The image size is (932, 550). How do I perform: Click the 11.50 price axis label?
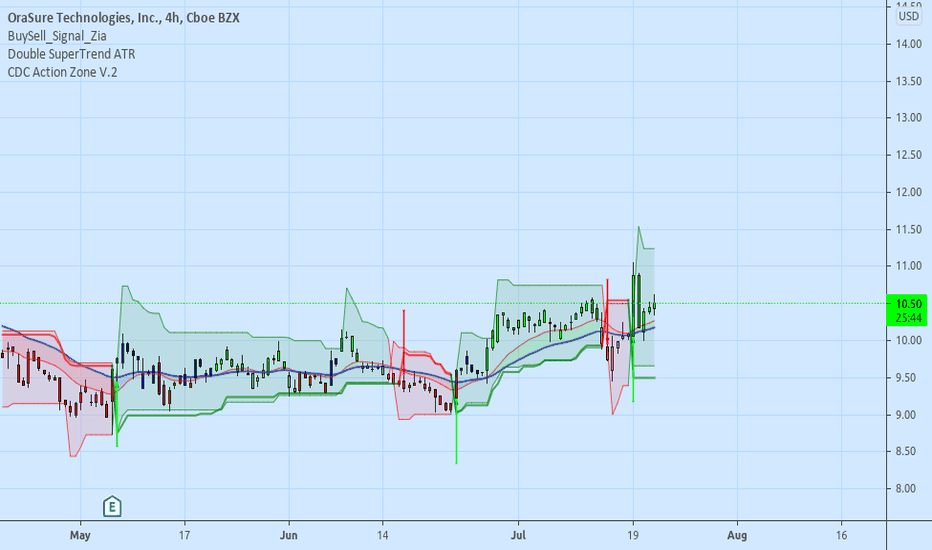909,230
